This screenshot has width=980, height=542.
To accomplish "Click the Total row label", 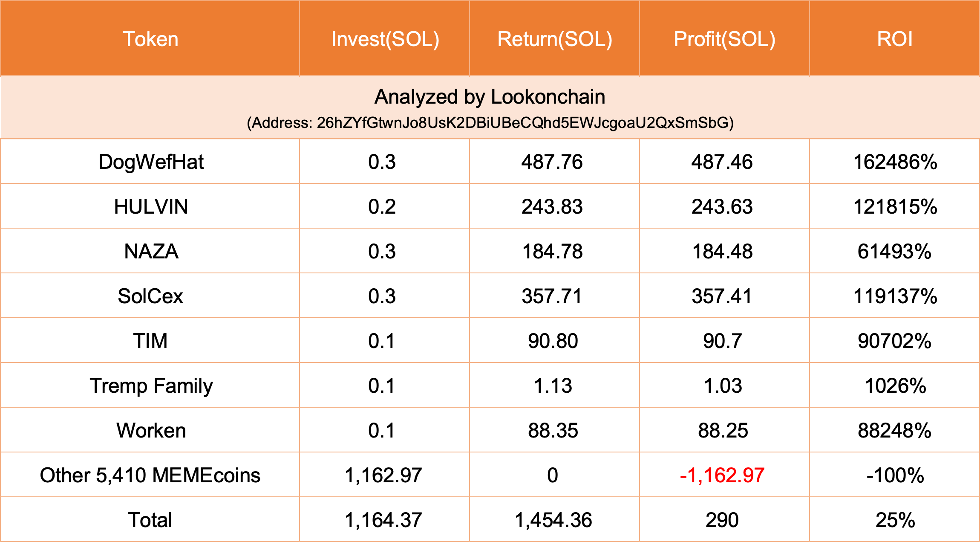I will [x=150, y=520].
